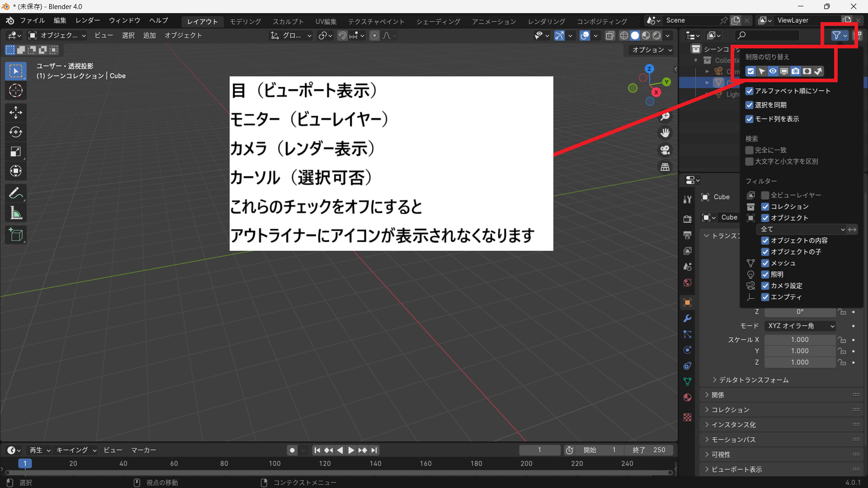
Task: Click the スケール X value field
Action: [x=799, y=340]
